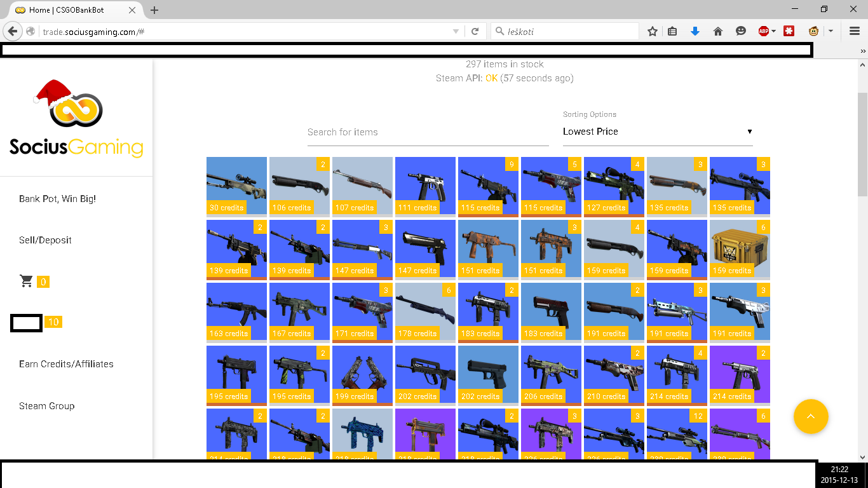Select the 210 credits camo rifle item
This screenshot has width=868, height=488.
coord(614,376)
